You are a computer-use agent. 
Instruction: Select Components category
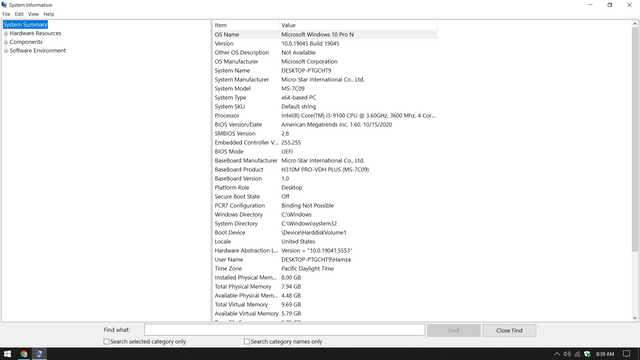pos(26,42)
